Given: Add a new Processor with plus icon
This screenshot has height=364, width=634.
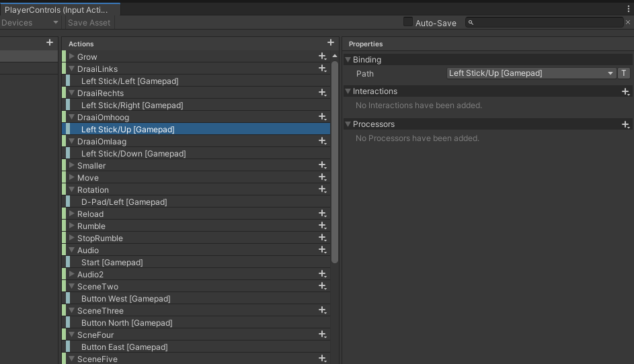Looking at the screenshot, I should (625, 124).
